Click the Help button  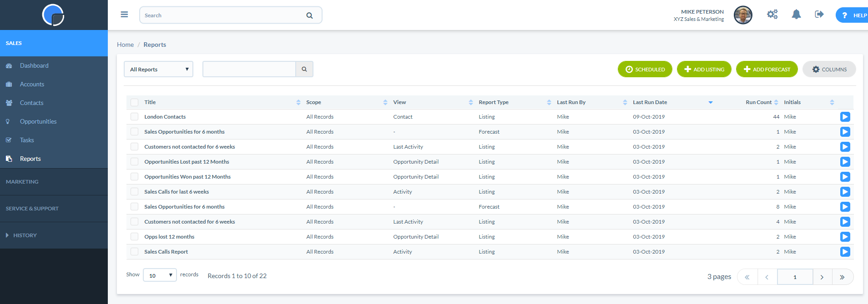[852, 15]
